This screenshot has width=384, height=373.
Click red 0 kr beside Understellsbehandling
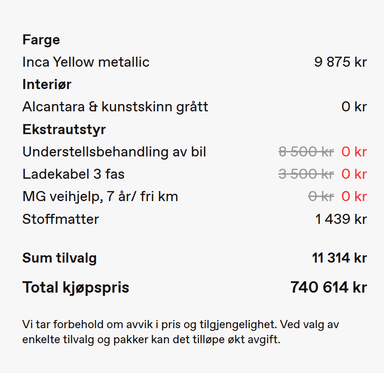[x=354, y=152]
